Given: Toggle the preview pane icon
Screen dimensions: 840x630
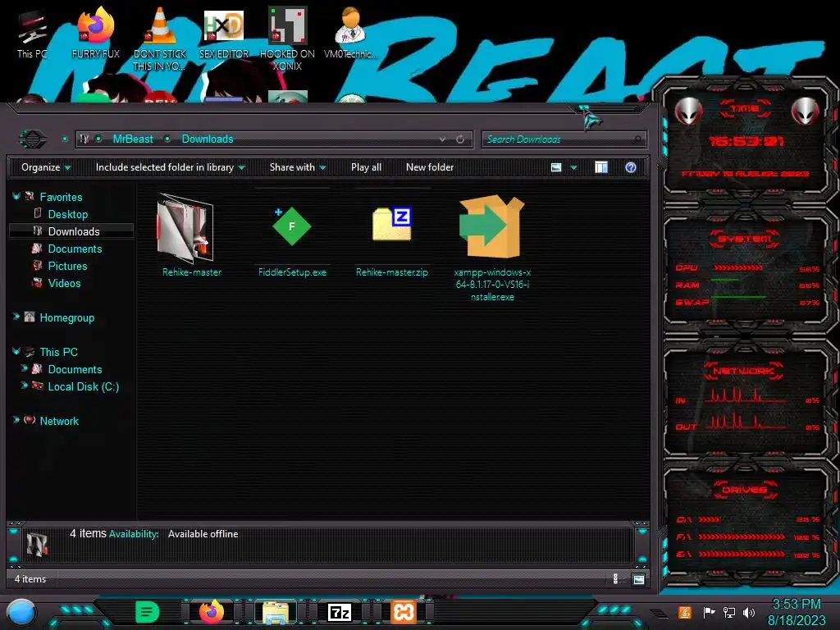Looking at the screenshot, I should click(x=601, y=167).
